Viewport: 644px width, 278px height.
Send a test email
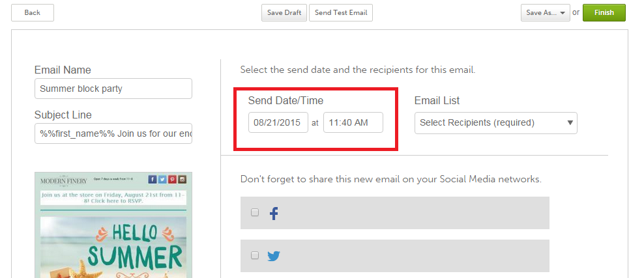pos(340,12)
